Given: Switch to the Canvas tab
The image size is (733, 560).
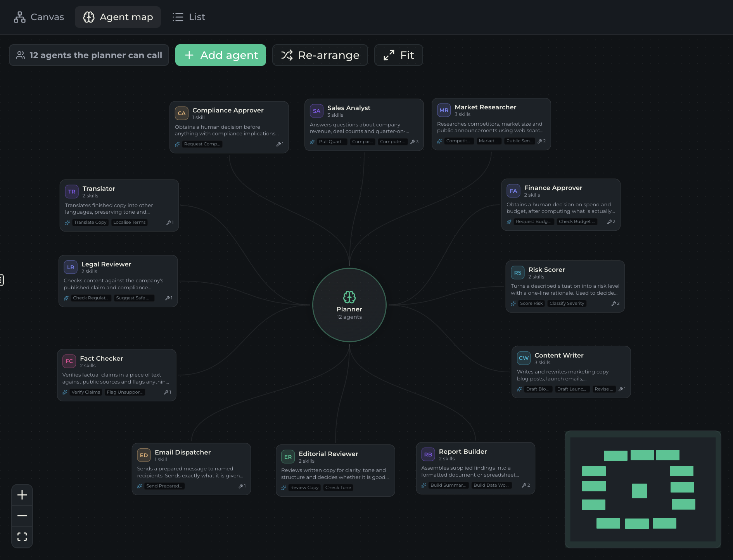Looking at the screenshot, I should (39, 17).
